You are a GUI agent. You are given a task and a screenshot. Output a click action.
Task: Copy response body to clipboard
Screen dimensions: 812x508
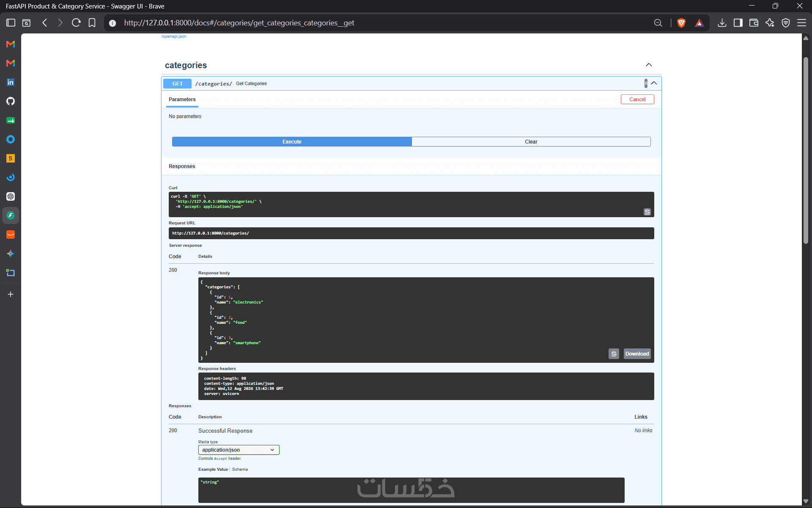coord(614,354)
